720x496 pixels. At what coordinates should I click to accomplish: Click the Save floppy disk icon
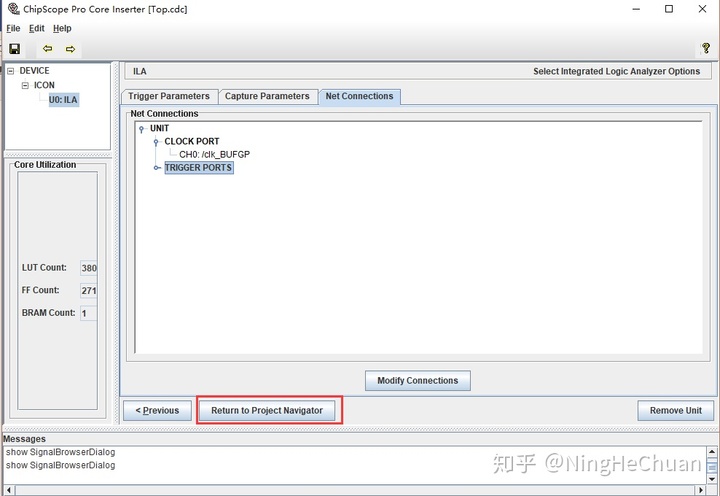(15, 49)
